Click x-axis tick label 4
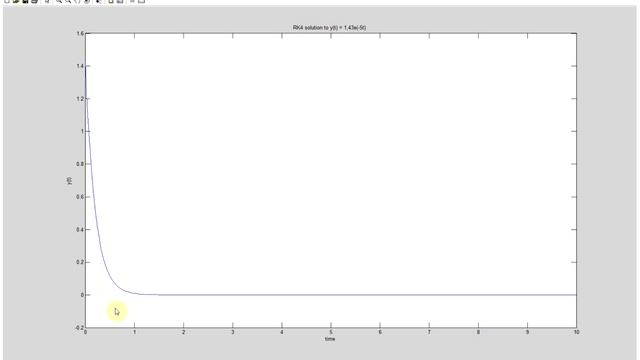This screenshot has width=640, height=360. click(x=282, y=332)
